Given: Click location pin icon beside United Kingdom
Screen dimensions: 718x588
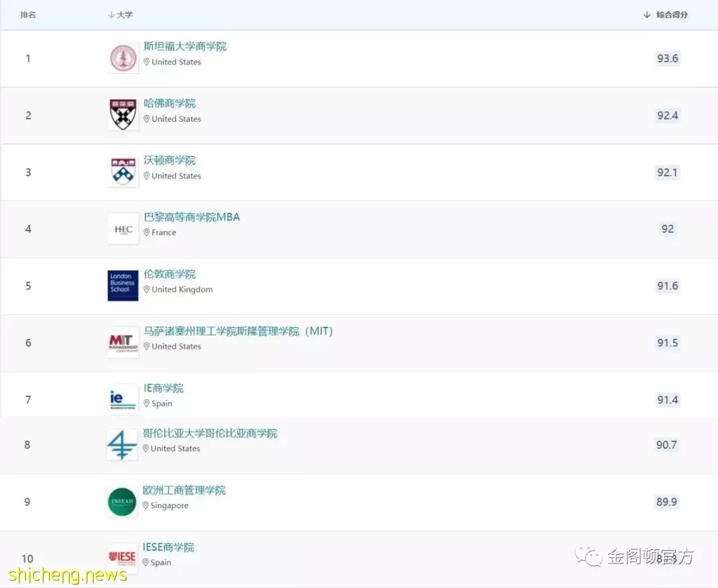Looking at the screenshot, I should click(146, 289).
